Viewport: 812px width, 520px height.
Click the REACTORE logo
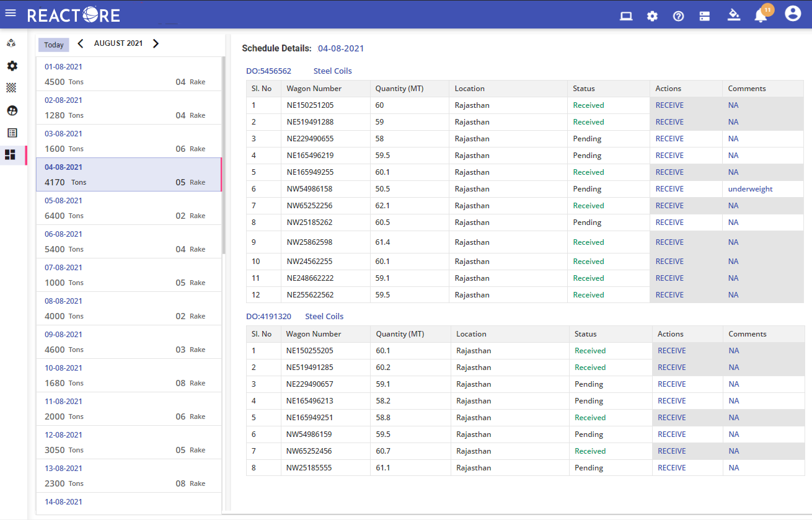[74, 15]
